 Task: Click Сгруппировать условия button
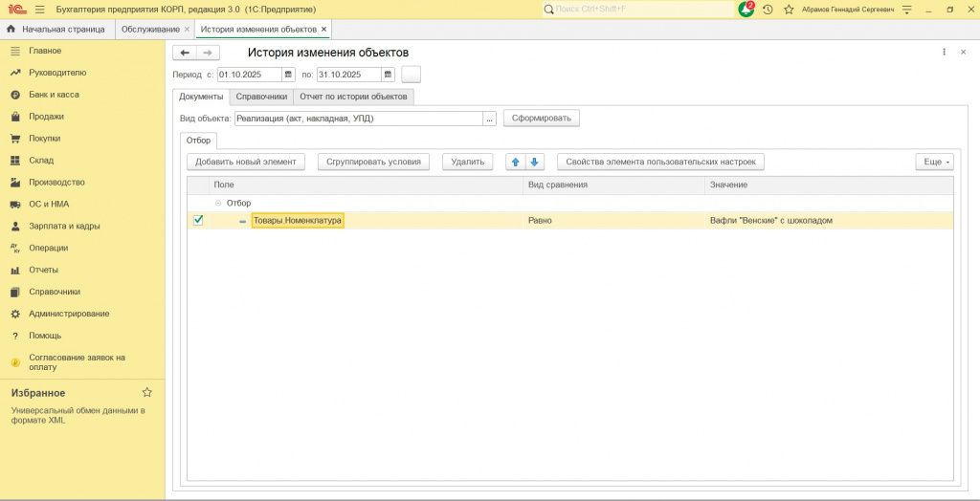pyautogui.click(x=374, y=162)
